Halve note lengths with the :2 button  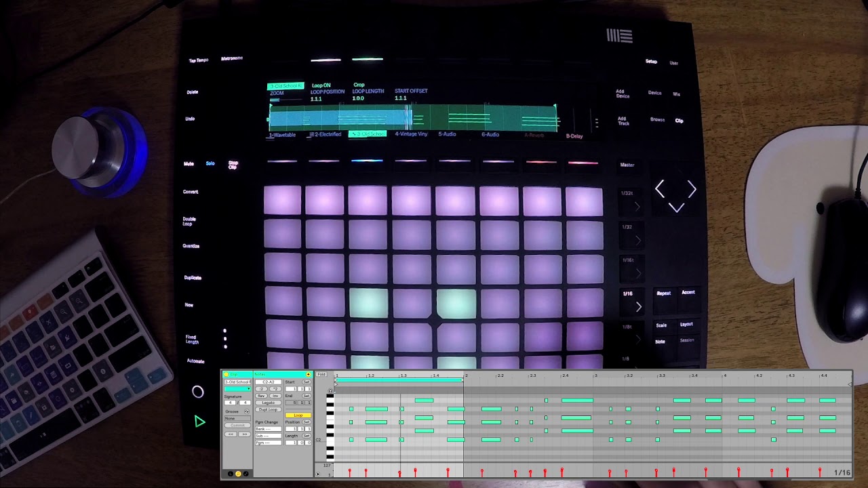pos(261,389)
